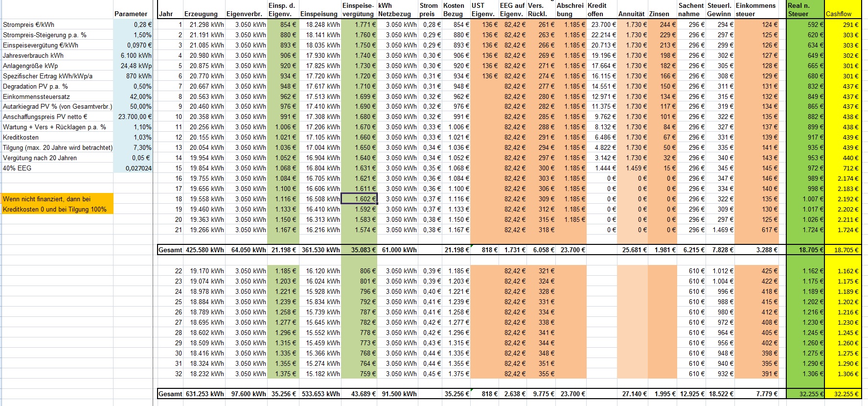868x406 pixels.
Task: Select the Erzeugung column header
Action: point(204,14)
